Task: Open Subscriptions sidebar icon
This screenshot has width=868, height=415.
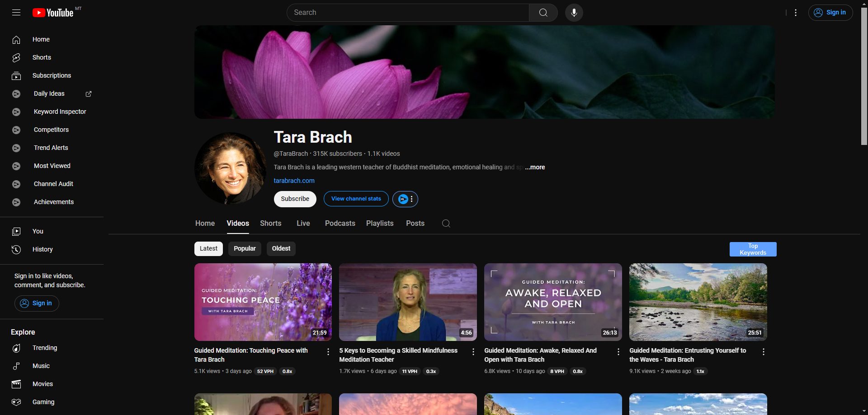Action: (x=16, y=76)
